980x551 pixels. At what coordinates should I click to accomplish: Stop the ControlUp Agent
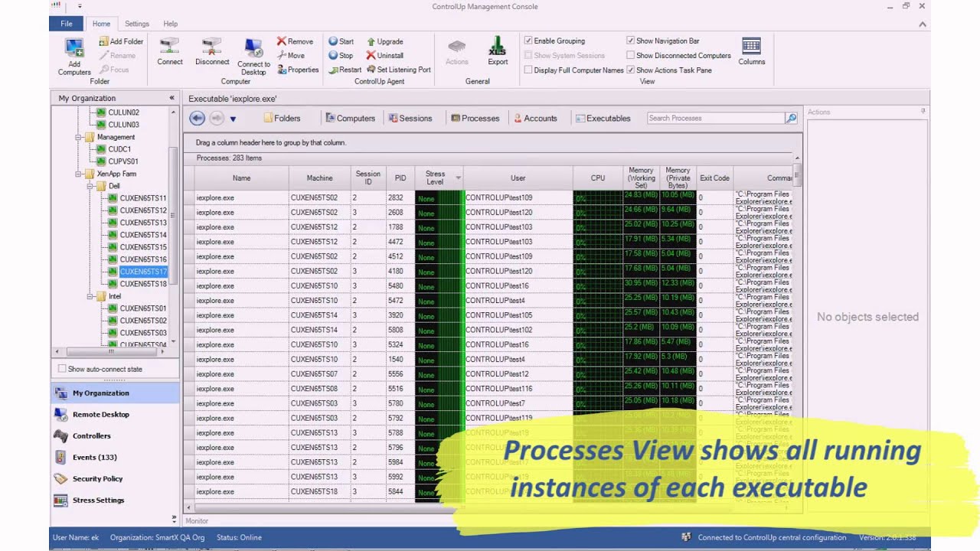(x=341, y=55)
